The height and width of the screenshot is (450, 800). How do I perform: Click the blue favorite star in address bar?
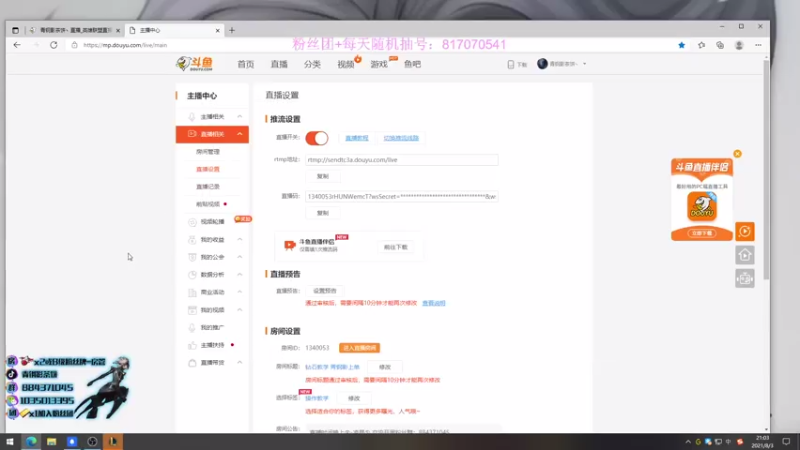click(682, 45)
